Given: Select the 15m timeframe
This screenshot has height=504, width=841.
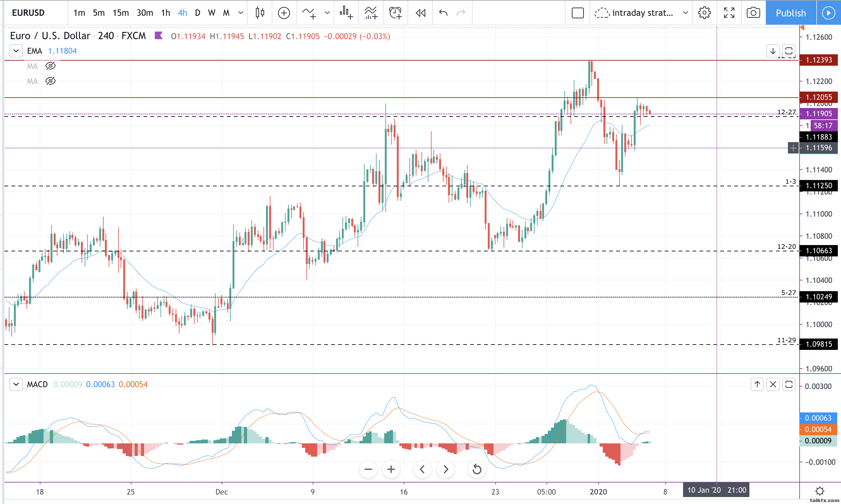Looking at the screenshot, I should tap(121, 13).
